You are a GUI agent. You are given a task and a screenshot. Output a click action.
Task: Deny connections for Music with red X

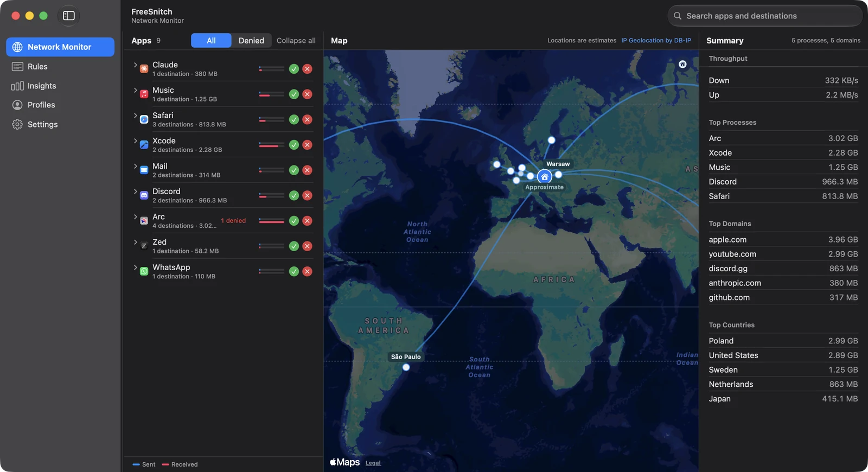(307, 94)
